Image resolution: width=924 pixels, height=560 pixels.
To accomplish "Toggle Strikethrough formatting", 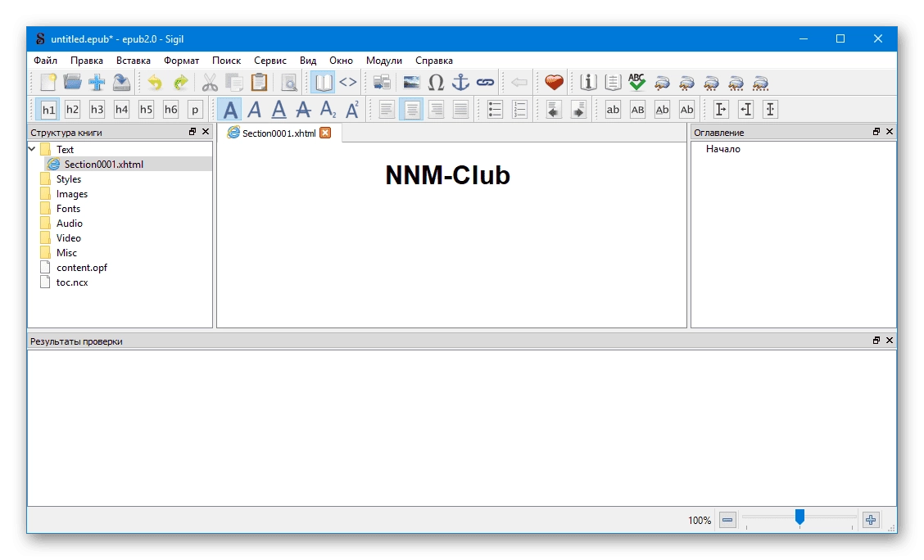I will (303, 110).
